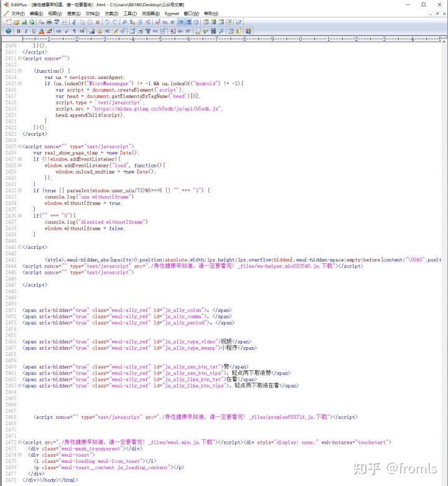
Task: Toggle line number display in toolbar
Action: tap(189, 22)
